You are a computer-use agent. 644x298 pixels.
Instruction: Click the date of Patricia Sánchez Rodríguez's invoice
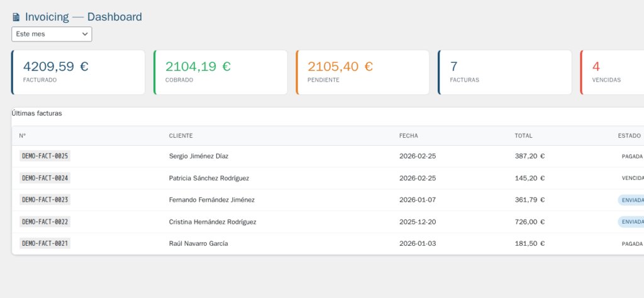coord(418,178)
